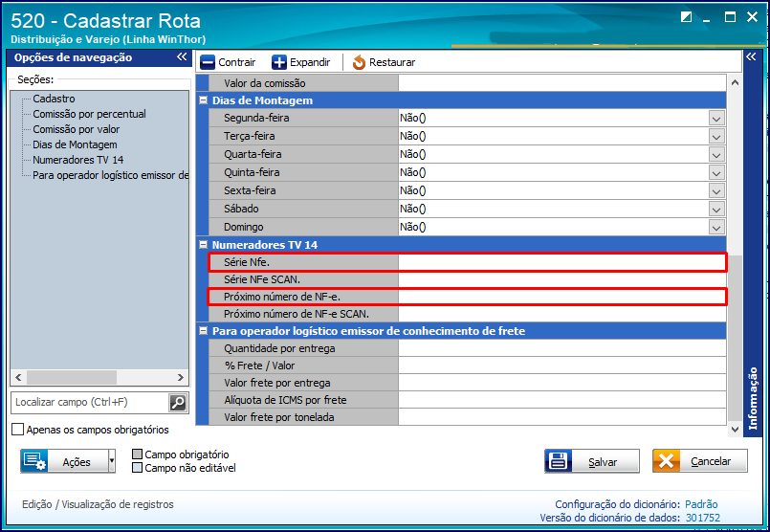Screen dimensions: 770x532
Task: Click left arrow of Seções horizontal scrollbar
Action: 18,377
